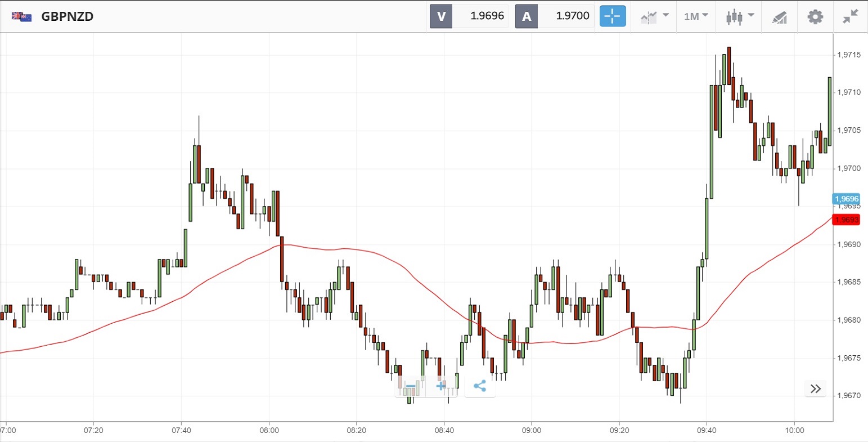Open the compare instruments dropdown
The width and height of the screenshot is (868, 442).
[654, 16]
